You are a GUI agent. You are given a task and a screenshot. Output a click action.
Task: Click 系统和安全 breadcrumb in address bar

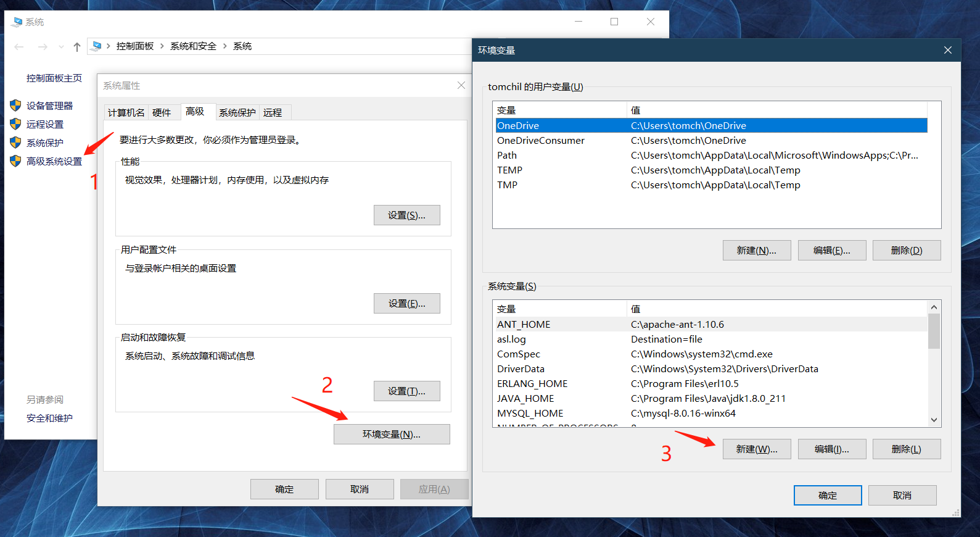[x=193, y=46]
